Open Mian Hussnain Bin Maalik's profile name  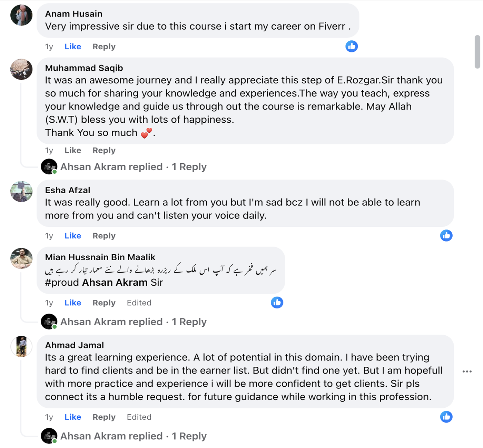100,257
